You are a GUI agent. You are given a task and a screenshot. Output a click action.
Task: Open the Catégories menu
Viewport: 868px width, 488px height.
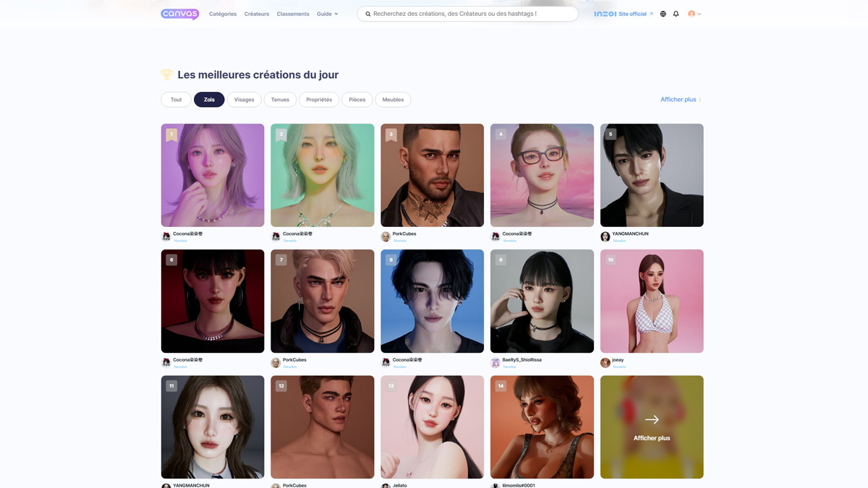(x=223, y=14)
